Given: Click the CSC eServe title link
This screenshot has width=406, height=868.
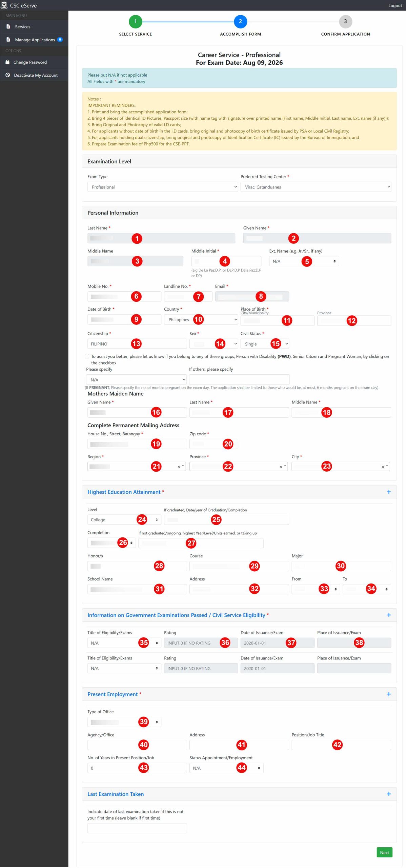Looking at the screenshot, I should pyautogui.click(x=23, y=5).
